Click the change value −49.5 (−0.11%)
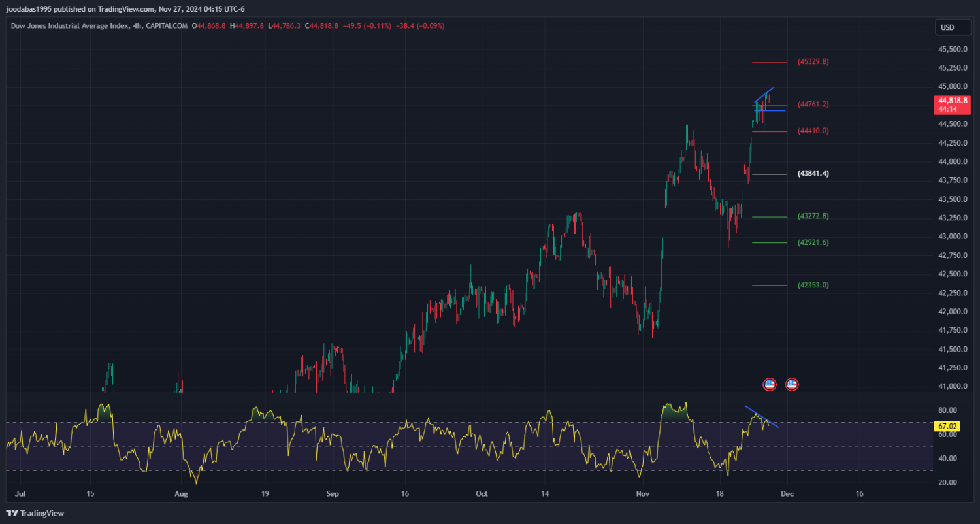The height and width of the screenshot is (524, 980). pyautogui.click(x=367, y=26)
